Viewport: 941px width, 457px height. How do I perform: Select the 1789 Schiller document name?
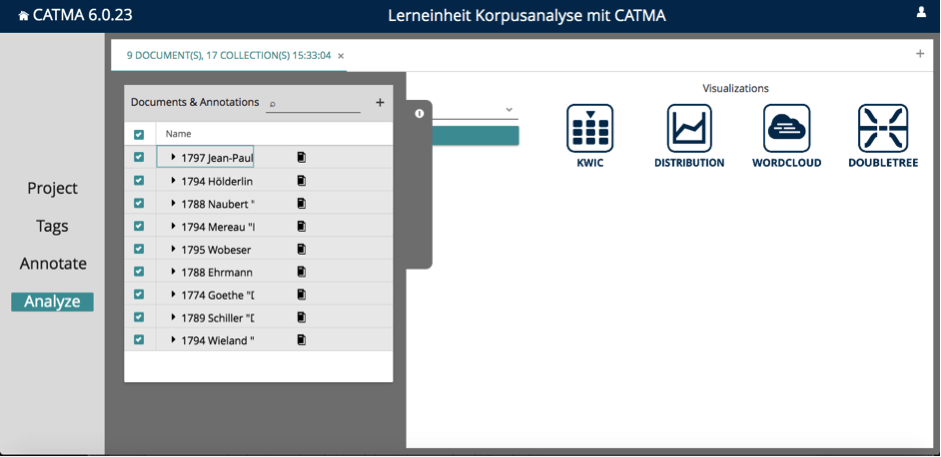(218, 318)
